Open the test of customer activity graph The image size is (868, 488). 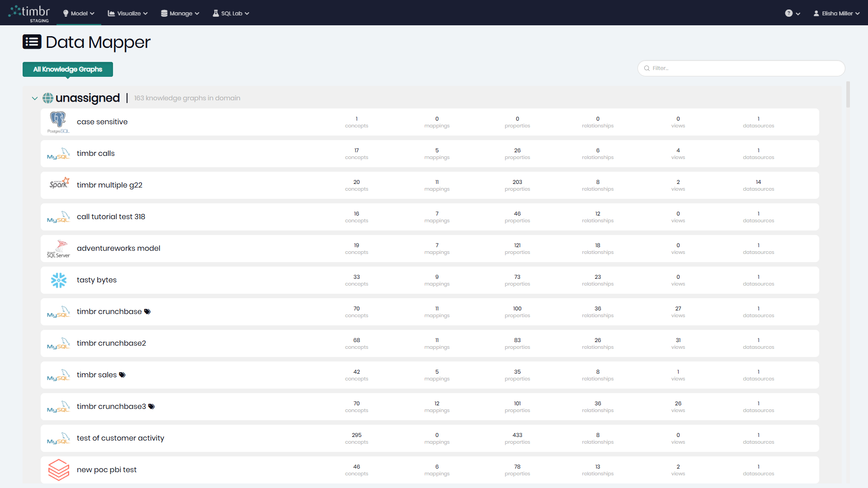pos(120,438)
